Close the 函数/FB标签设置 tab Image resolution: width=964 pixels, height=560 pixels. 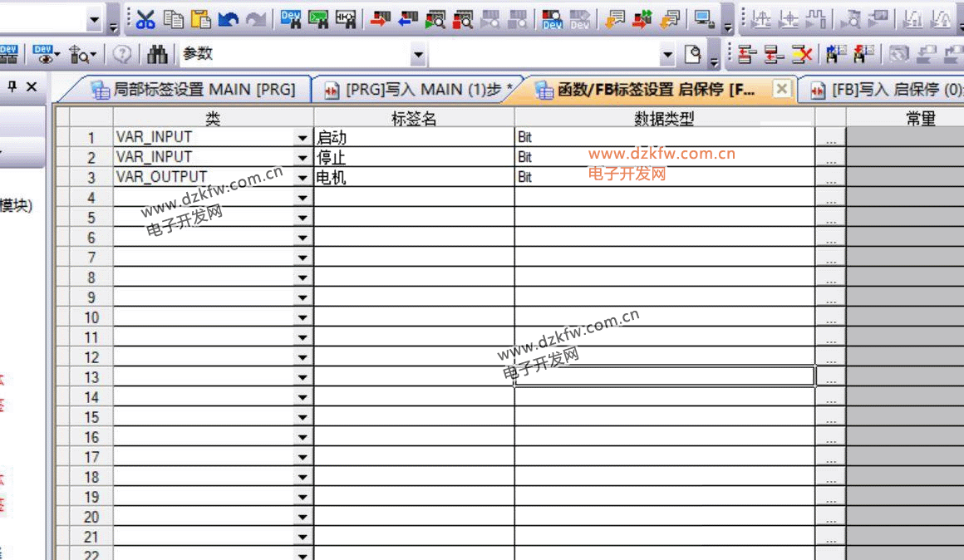click(x=781, y=88)
